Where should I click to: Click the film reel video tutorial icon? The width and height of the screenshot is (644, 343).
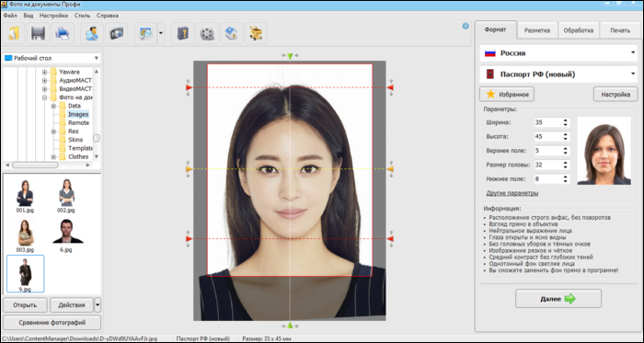coord(207,34)
